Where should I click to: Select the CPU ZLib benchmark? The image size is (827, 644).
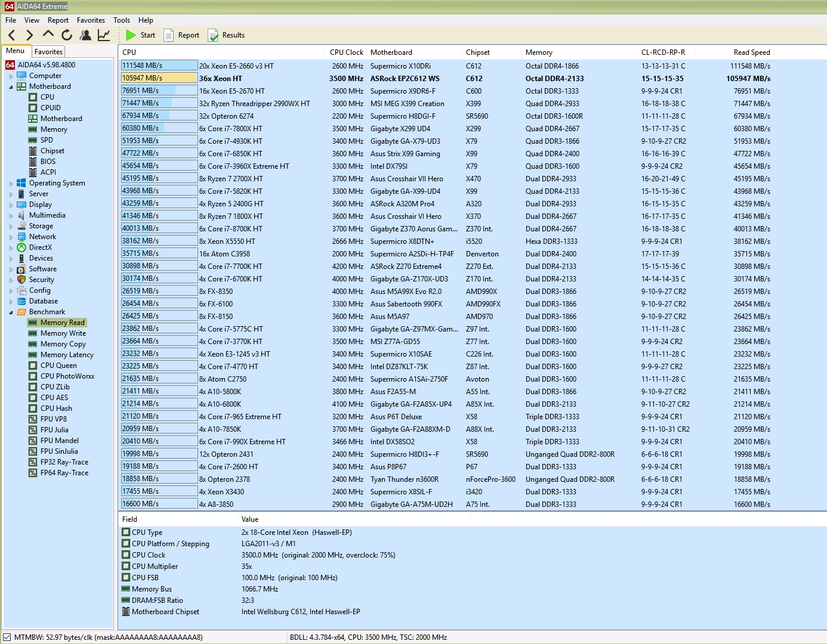[x=55, y=387]
